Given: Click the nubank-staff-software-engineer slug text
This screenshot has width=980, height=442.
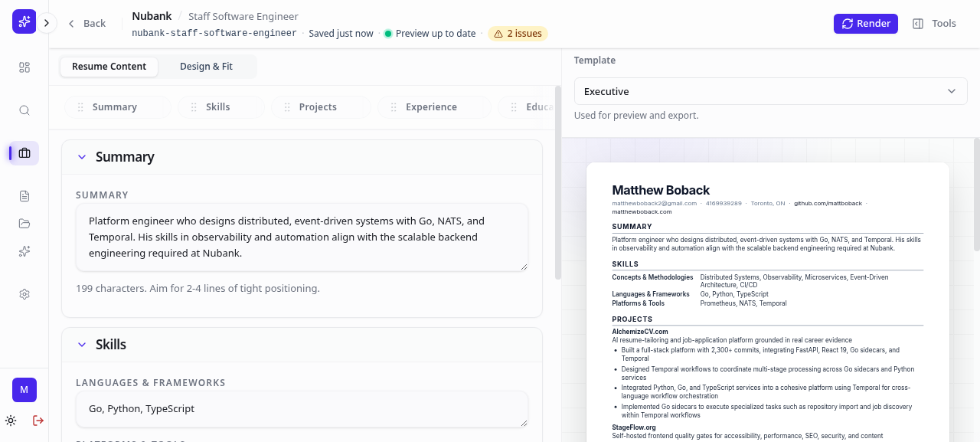Looking at the screenshot, I should [214, 34].
